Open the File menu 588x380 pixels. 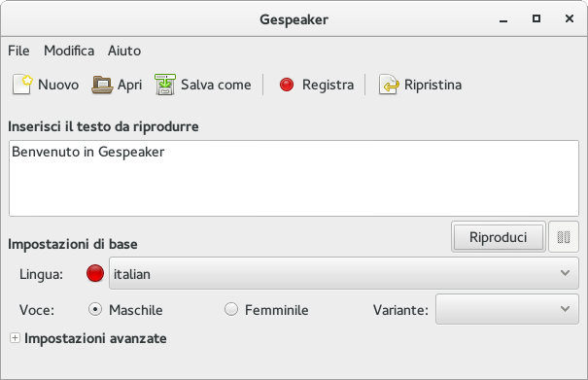18,51
